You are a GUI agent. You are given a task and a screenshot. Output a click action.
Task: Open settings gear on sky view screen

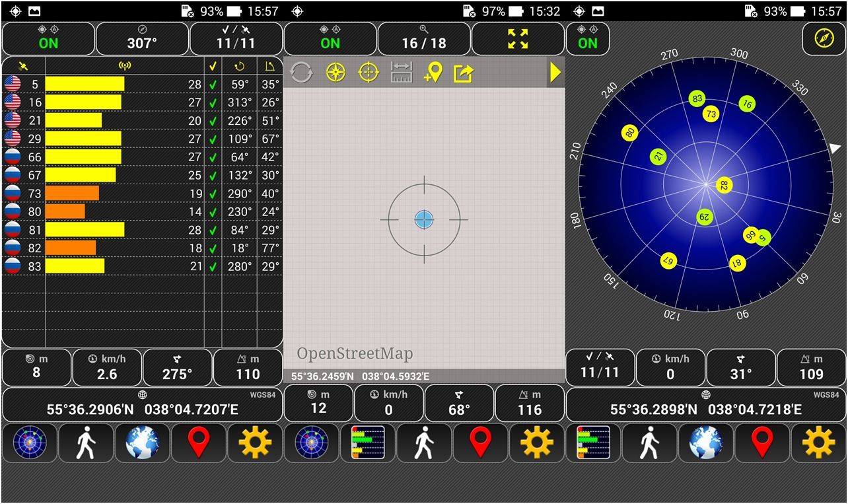pyautogui.click(x=818, y=443)
